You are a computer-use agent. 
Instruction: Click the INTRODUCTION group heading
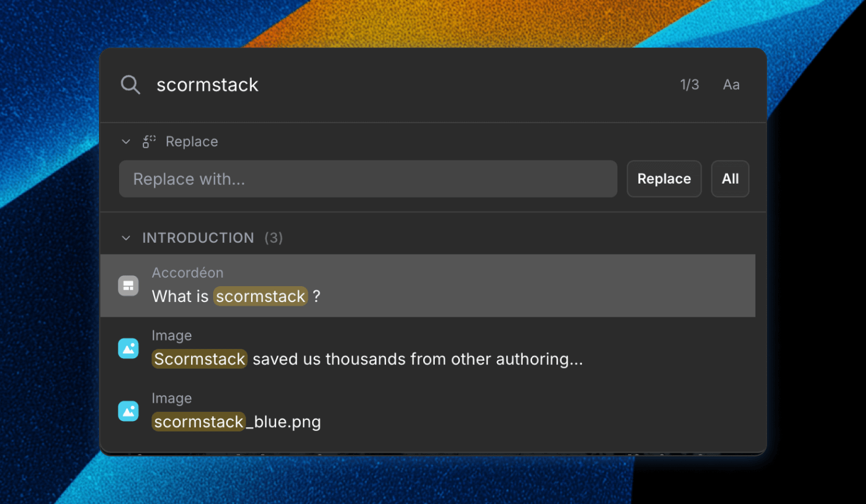click(198, 238)
